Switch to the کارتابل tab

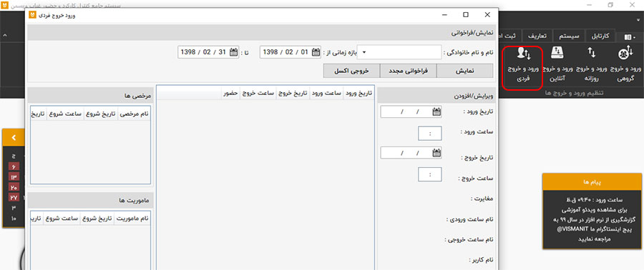point(600,36)
